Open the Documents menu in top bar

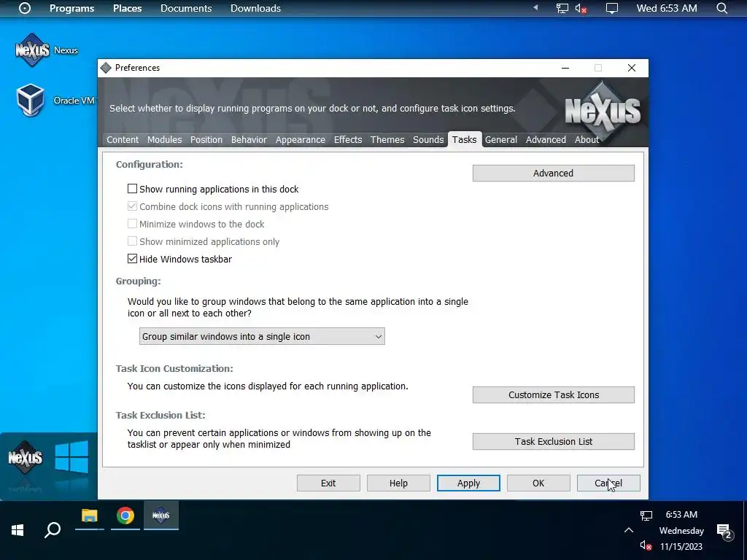tap(186, 8)
